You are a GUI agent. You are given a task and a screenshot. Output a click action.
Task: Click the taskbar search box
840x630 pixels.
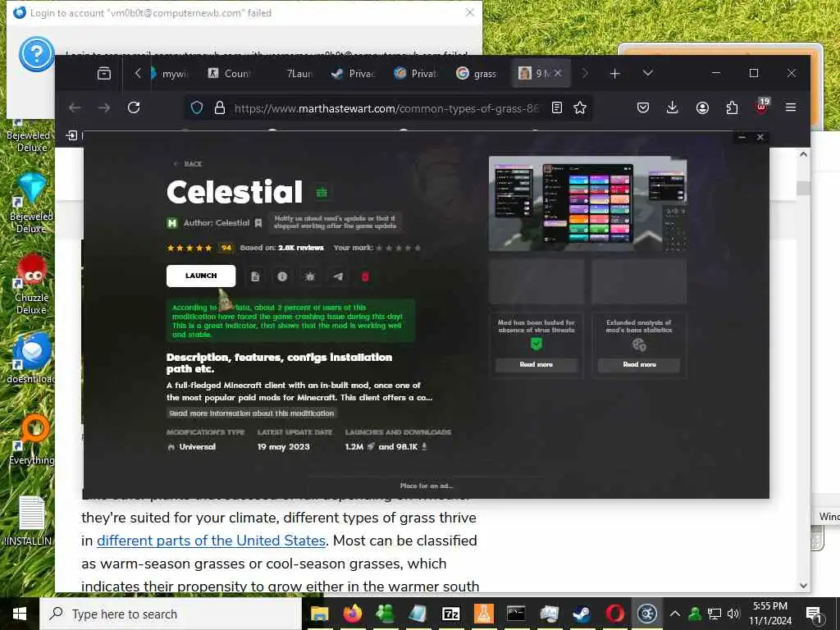click(x=171, y=614)
